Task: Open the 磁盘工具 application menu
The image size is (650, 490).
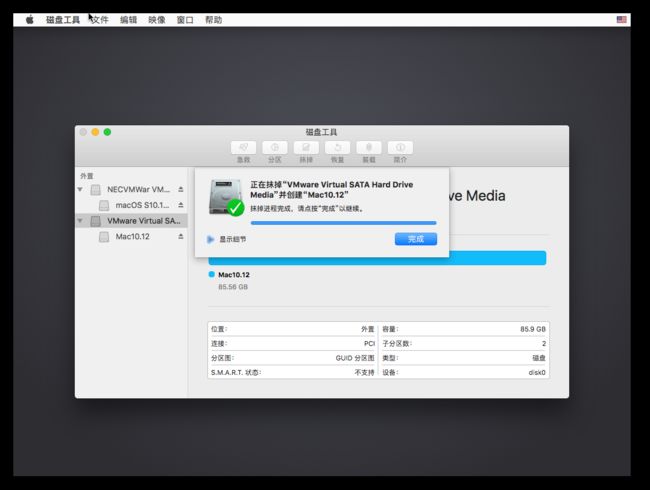Action: coord(63,19)
